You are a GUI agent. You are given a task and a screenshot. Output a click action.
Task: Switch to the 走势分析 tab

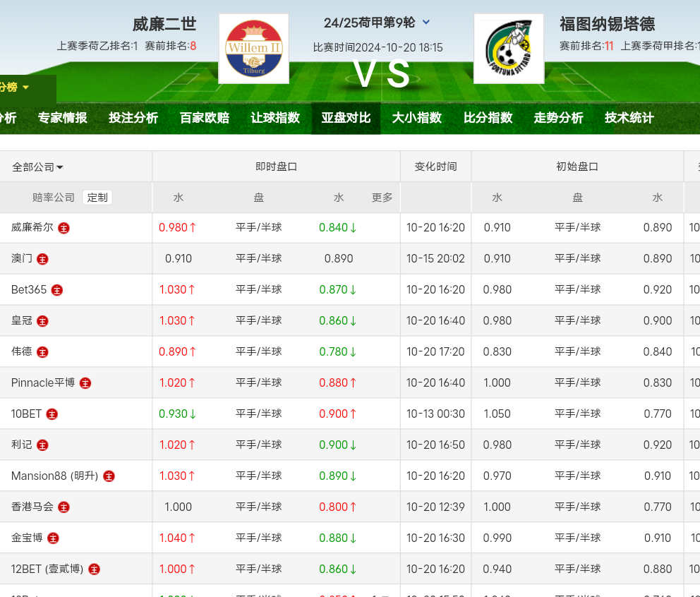(558, 118)
